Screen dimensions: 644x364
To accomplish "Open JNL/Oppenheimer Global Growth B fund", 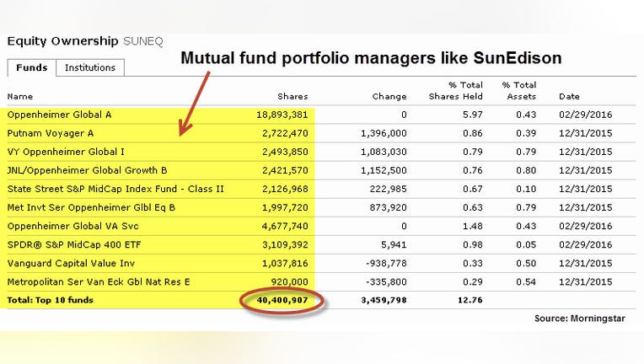I will click(87, 170).
